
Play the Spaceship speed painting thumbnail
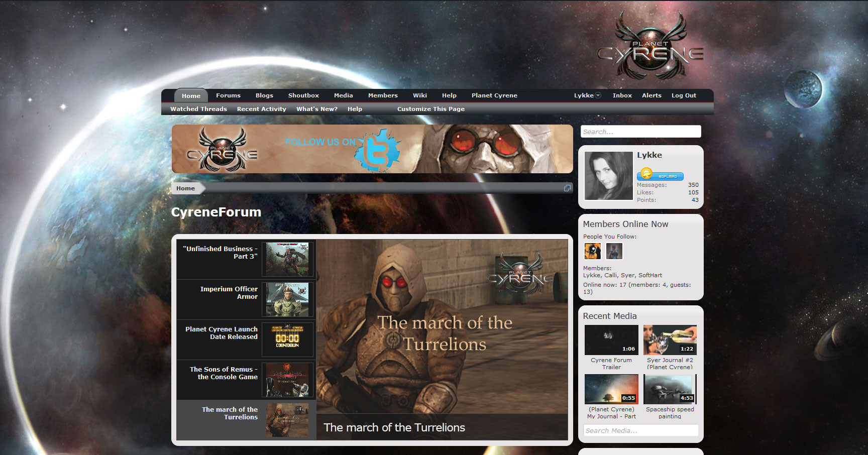[670, 389]
